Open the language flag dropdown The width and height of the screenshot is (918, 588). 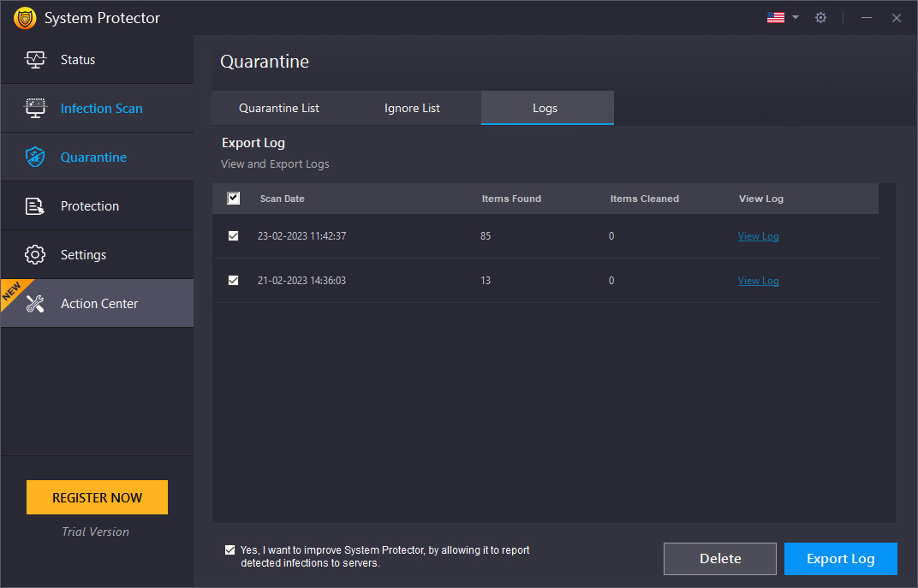click(x=775, y=16)
